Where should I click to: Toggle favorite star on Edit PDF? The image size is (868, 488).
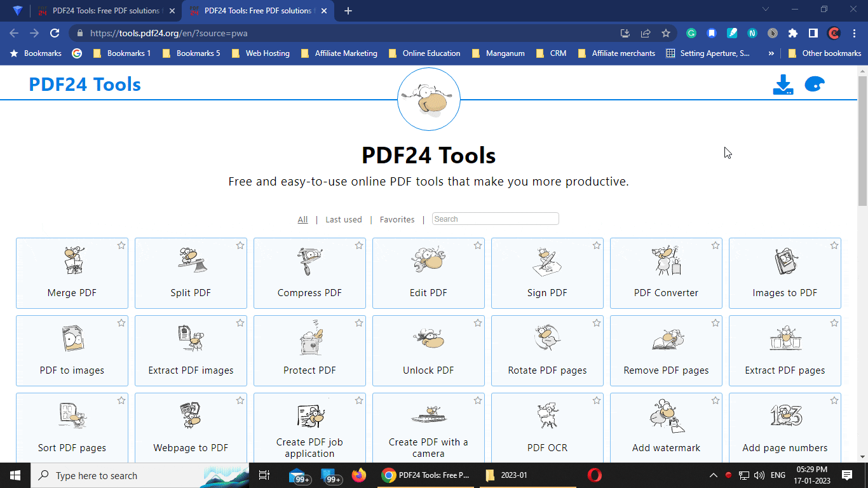click(478, 245)
